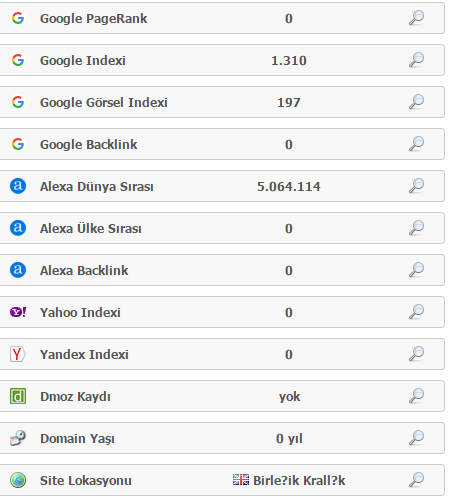Click the red Yandex Y icon
The height and width of the screenshot is (499, 453).
(x=18, y=354)
